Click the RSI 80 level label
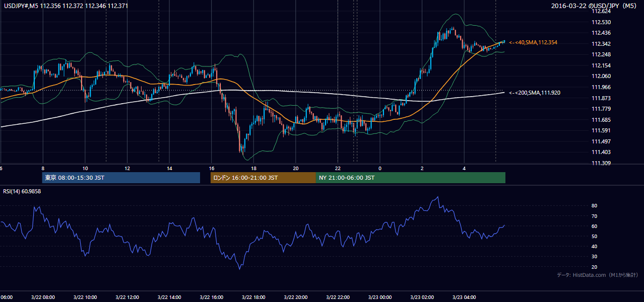 (595, 206)
